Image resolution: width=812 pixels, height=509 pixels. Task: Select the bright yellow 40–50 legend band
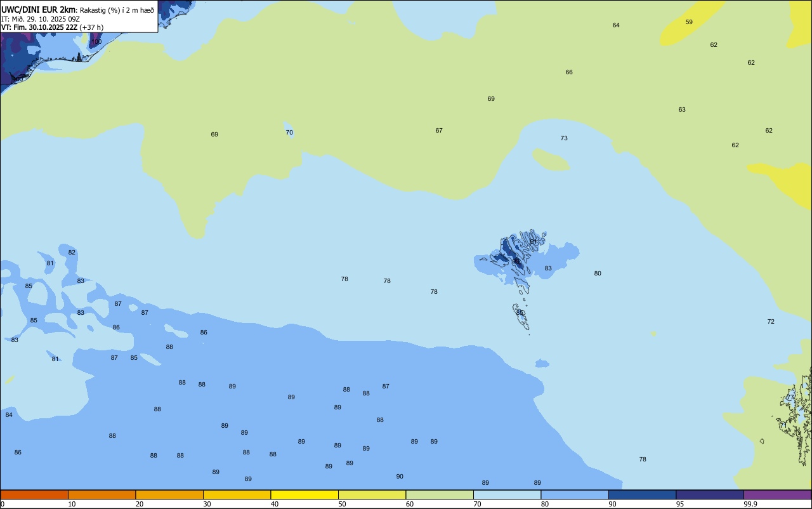tap(304, 494)
